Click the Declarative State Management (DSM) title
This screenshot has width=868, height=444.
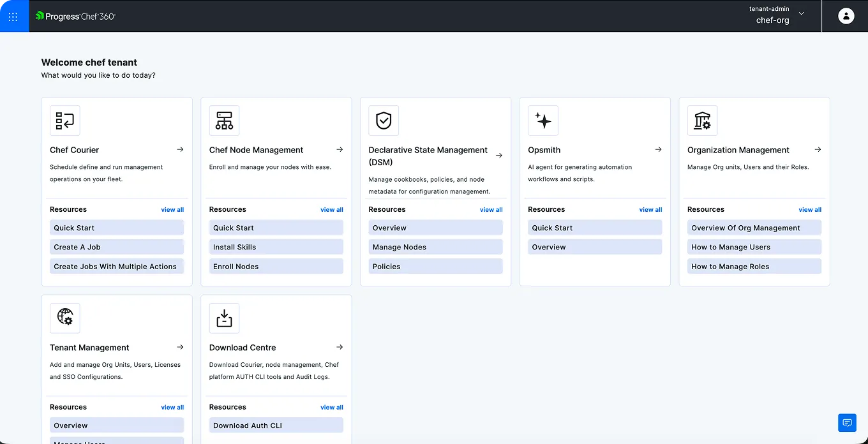(428, 156)
